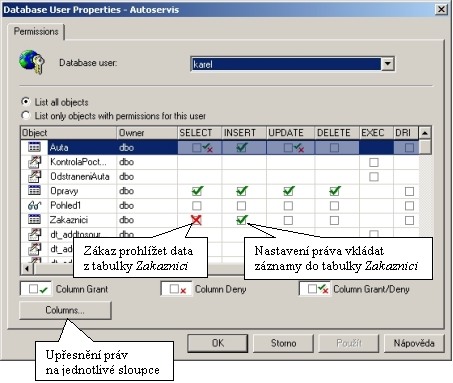Switch to the Permissions tab
453x383 pixels.
click(x=36, y=31)
